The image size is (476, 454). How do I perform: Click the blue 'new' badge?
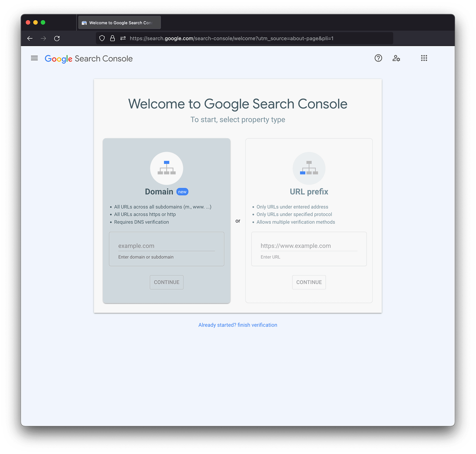(182, 192)
